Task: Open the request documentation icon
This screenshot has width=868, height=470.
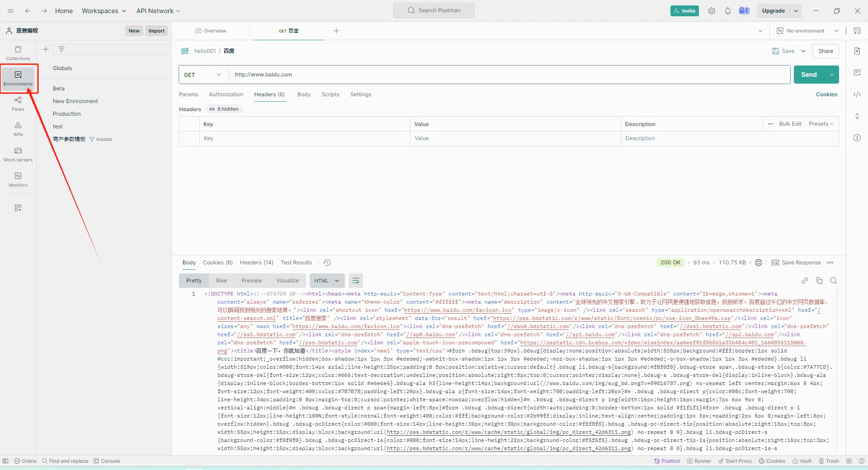Action: click(x=857, y=51)
